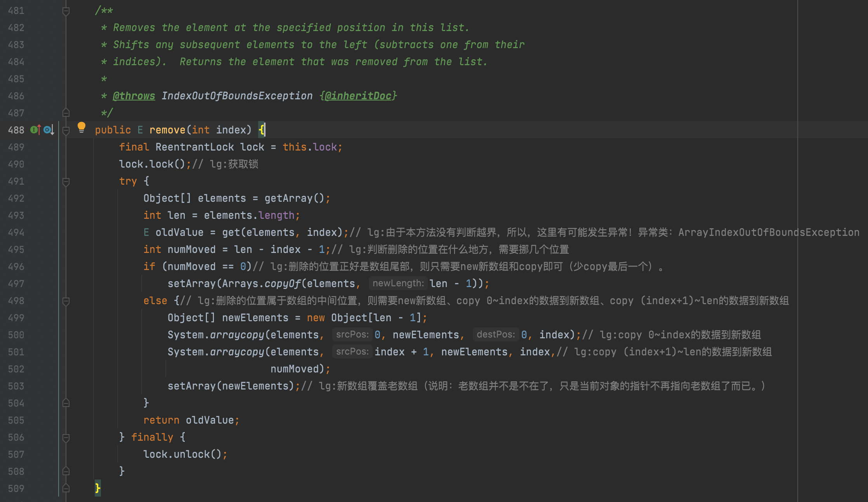Place caret on the remove method name
The image size is (868, 502).
167,130
